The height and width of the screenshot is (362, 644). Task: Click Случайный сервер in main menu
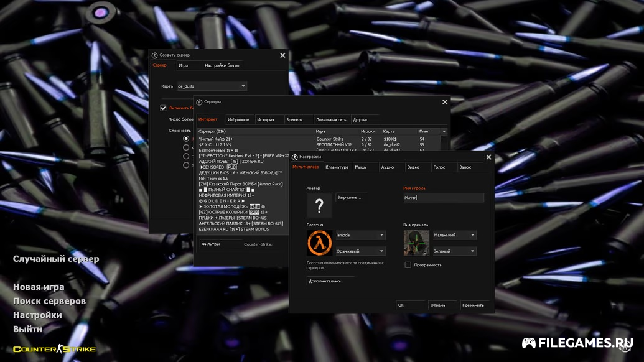tap(56, 259)
